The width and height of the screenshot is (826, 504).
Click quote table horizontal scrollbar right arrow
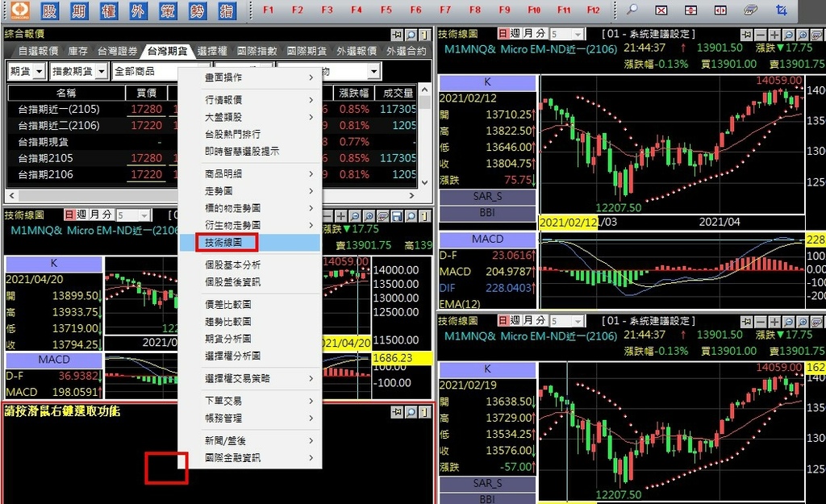[x=411, y=195]
